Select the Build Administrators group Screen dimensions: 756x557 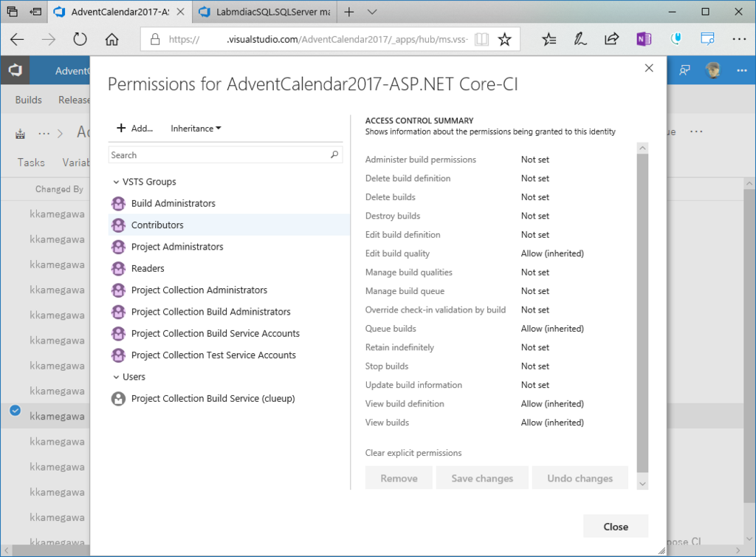(229, 203)
